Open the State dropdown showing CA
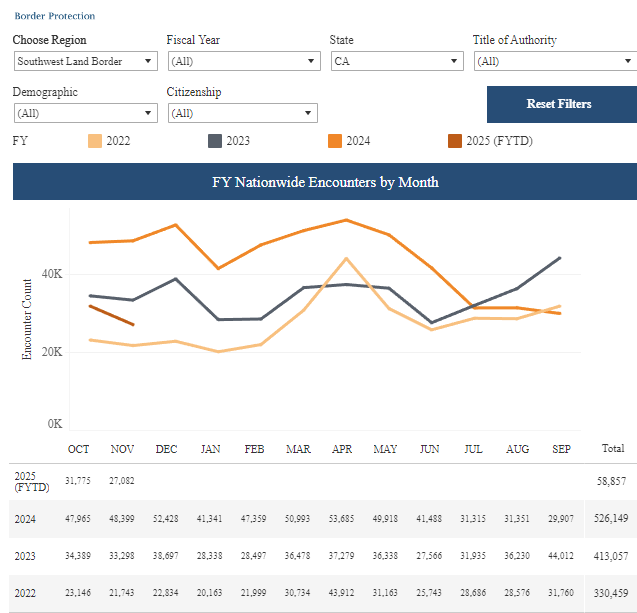637x613 pixels. (x=397, y=61)
